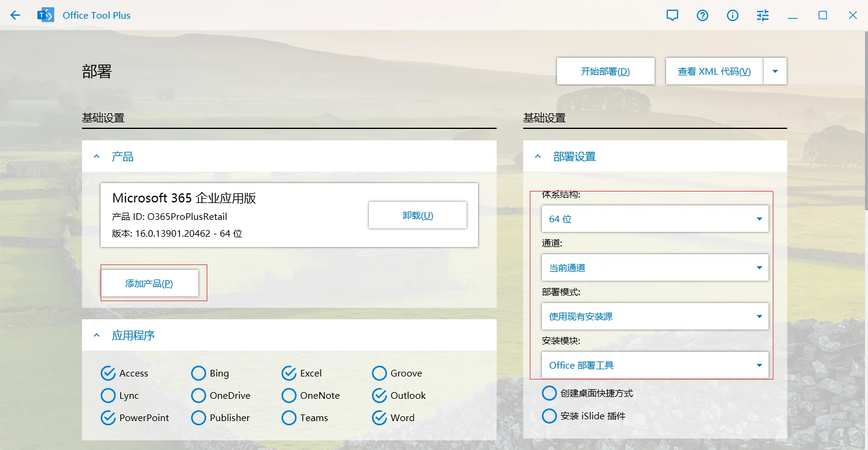The width and height of the screenshot is (868, 450).
Task: Open the settings sliders icon
Action: [x=763, y=15]
